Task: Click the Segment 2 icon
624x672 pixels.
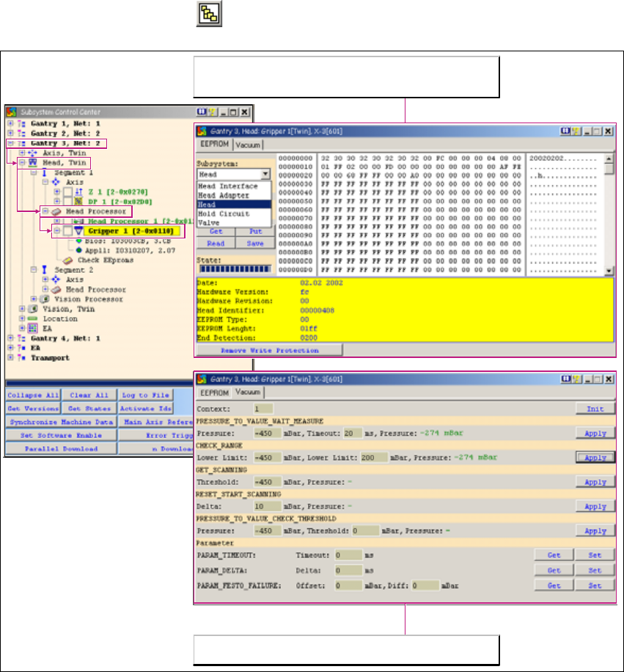Action: 44,269
